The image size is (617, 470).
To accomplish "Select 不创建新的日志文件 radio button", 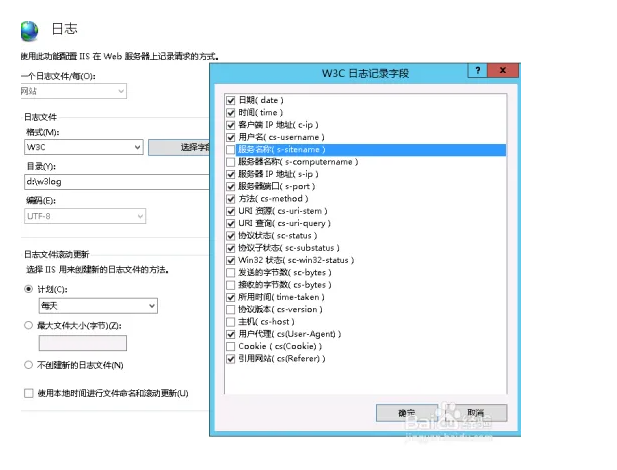I will 28,365.
